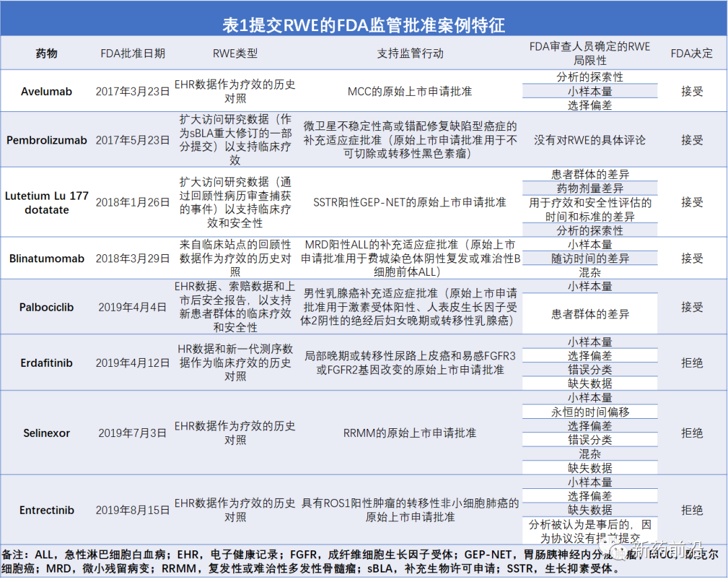Screen dimensions: 728x582
Task: Select the date "2019年8月15日"
Action: coord(133,510)
